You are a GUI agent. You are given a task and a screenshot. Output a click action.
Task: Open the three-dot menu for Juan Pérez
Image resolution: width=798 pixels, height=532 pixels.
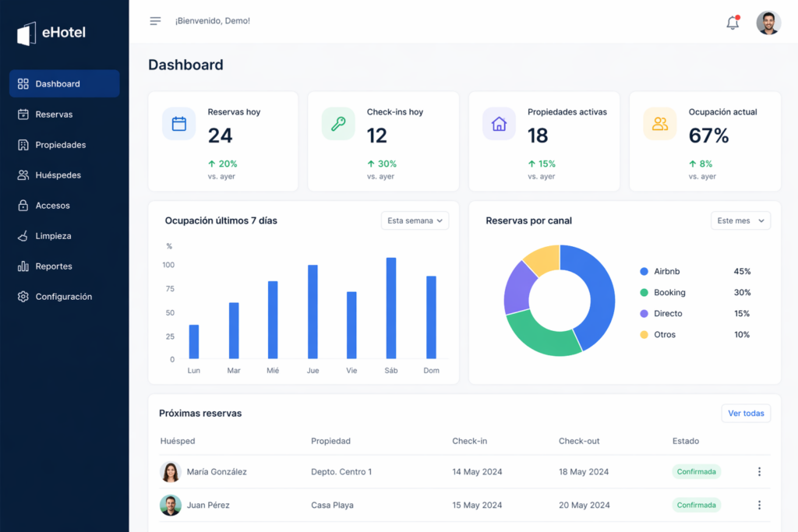[x=759, y=505]
